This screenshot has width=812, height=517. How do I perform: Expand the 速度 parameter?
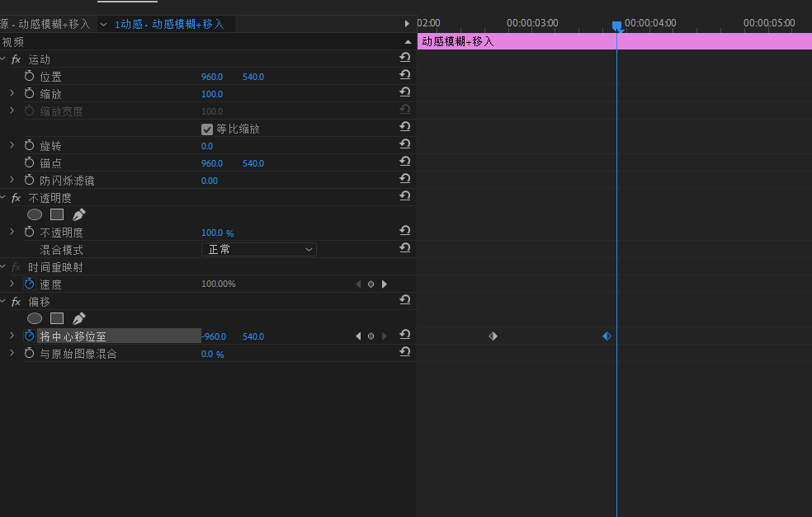pos(12,284)
